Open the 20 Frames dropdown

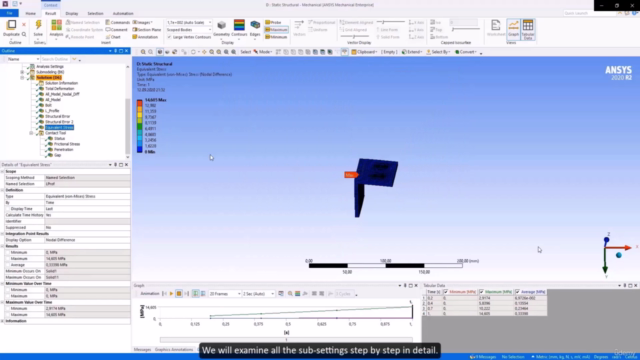pos(224,293)
